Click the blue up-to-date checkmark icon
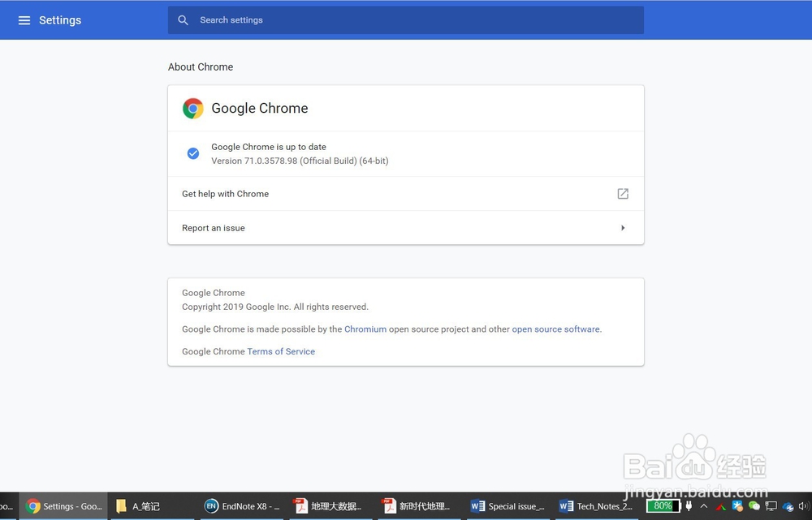Image resolution: width=812 pixels, height=520 pixels. (193, 153)
